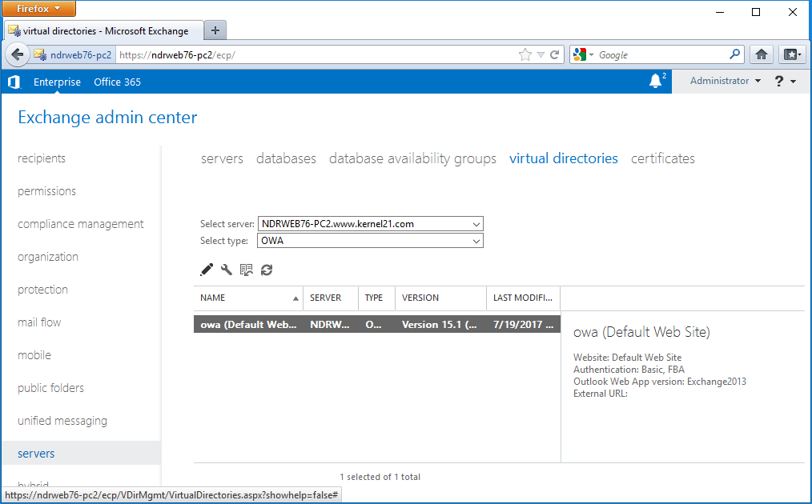The image size is (812, 504).
Task: Sort by the VERSION column header
Action: (440, 298)
